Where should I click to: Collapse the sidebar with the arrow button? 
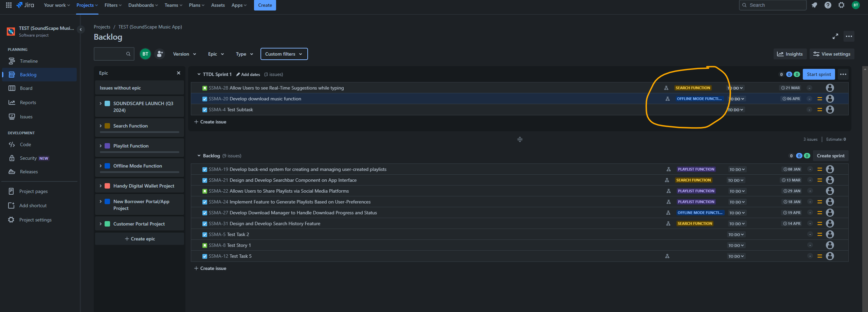tap(81, 30)
